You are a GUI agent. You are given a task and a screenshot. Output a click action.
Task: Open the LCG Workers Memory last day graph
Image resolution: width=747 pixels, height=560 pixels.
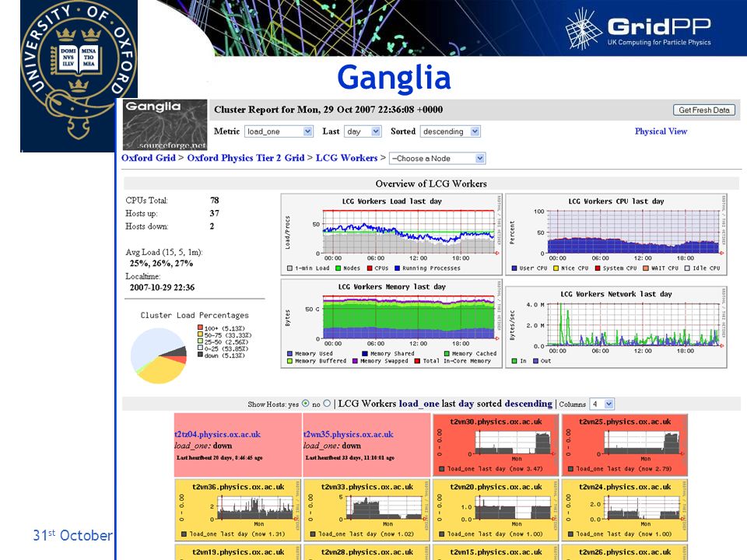point(391,324)
